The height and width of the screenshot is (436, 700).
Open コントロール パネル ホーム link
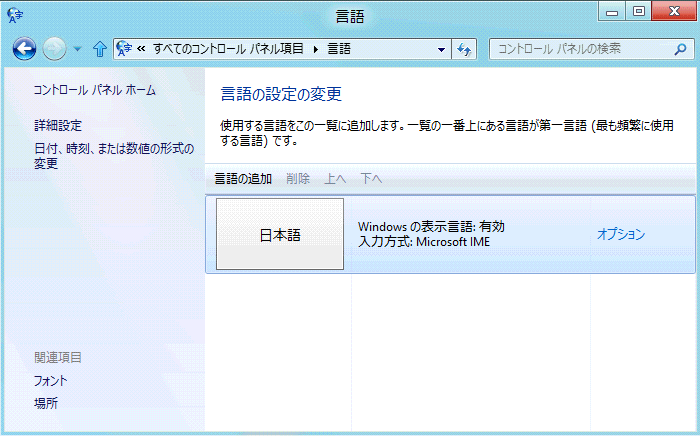pos(95,90)
